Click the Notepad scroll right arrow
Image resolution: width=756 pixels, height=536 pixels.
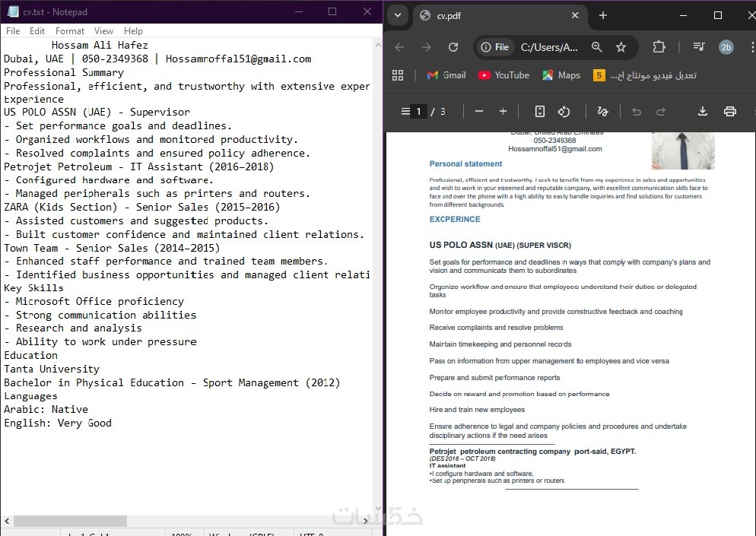pos(366,521)
